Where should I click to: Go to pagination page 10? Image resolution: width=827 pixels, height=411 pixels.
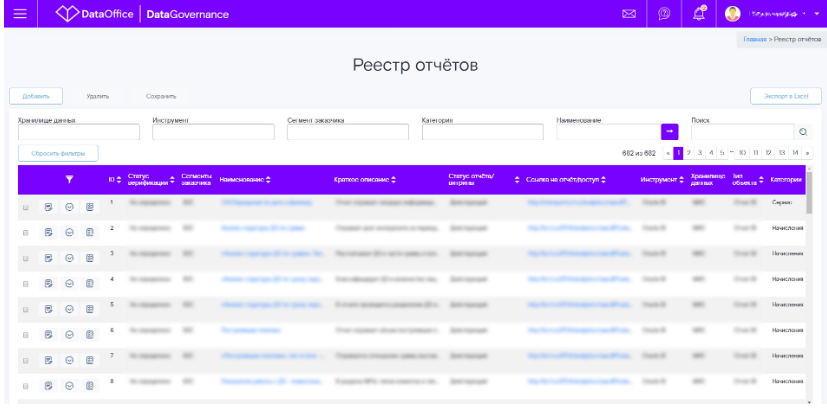742,152
